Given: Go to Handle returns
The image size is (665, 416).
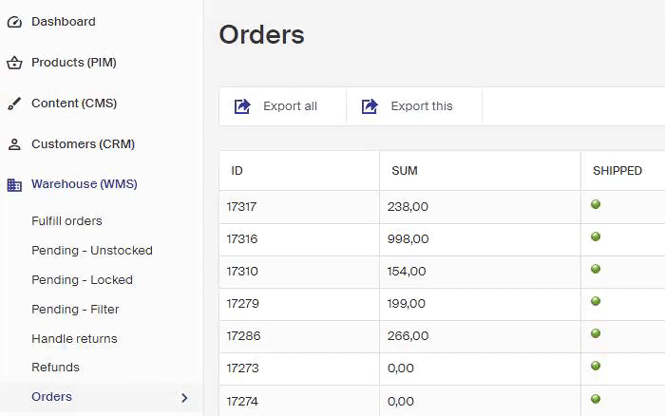Looking at the screenshot, I should pos(74,339).
